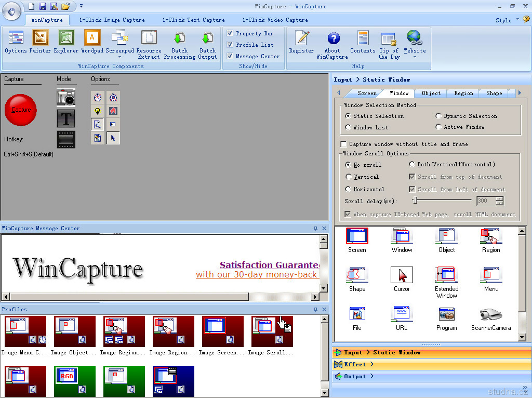Viewport: 532px width, 398px height.
Task: Click the Scroll delay slider handle
Action: (x=415, y=201)
